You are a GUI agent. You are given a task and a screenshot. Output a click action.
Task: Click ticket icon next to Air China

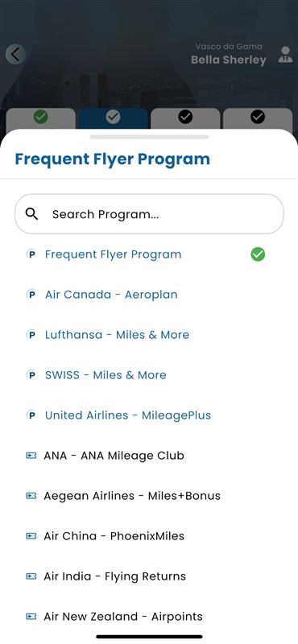[x=31, y=536]
